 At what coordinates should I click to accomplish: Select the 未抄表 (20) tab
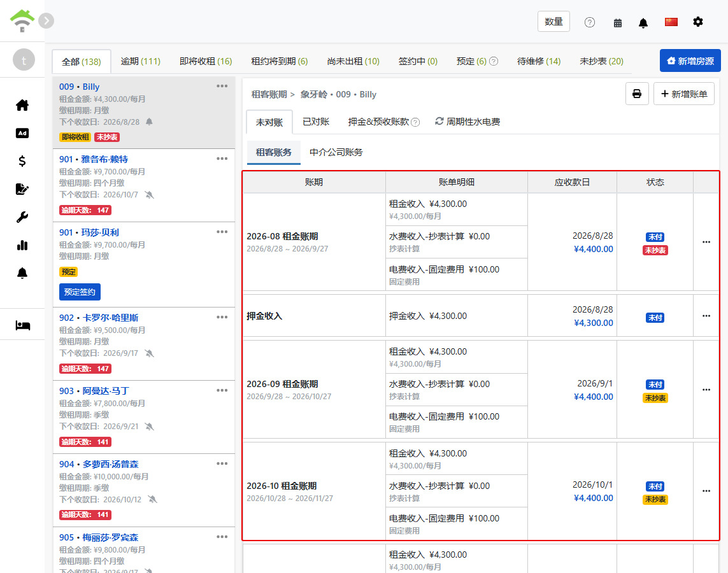(602, 61)
